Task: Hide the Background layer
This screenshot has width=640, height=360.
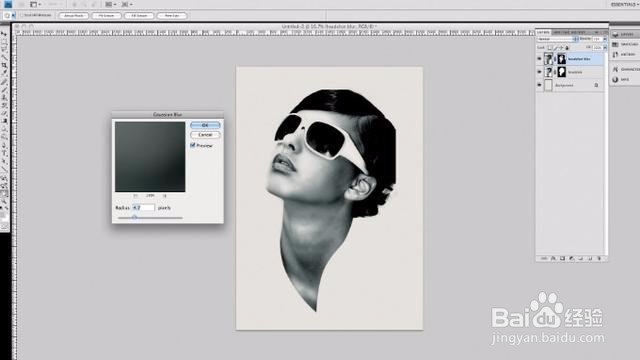Action: pos(540,85)
